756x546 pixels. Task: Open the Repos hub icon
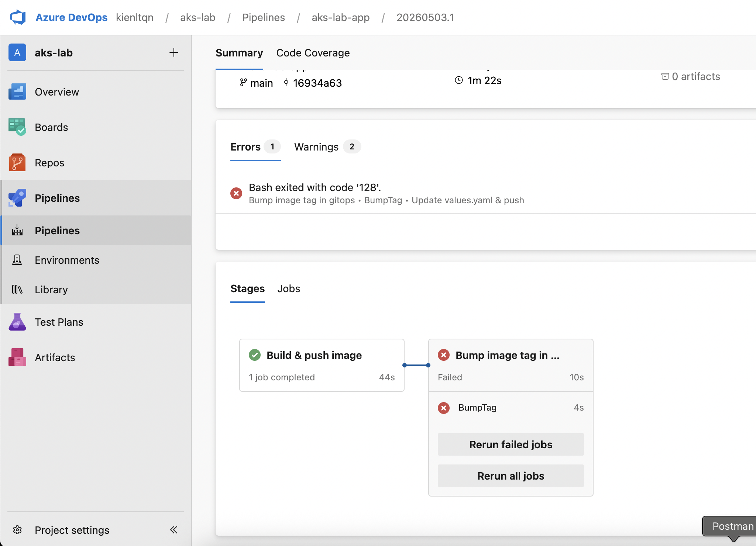[17, 163]
